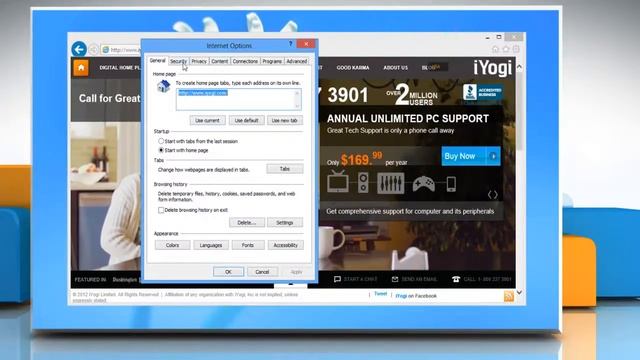This screenshot has width=640, height=360.
Task: Click the TV icon in the banner
Action: point(338,182)
